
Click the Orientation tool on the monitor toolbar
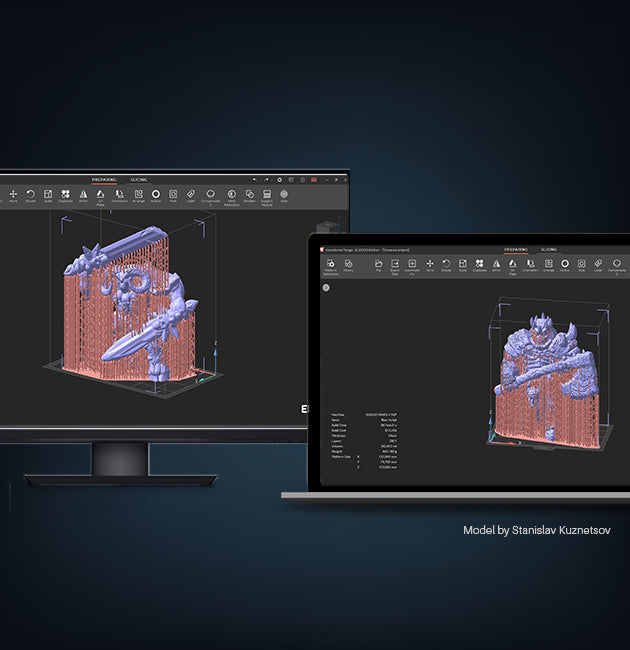[x=119, y=195]
